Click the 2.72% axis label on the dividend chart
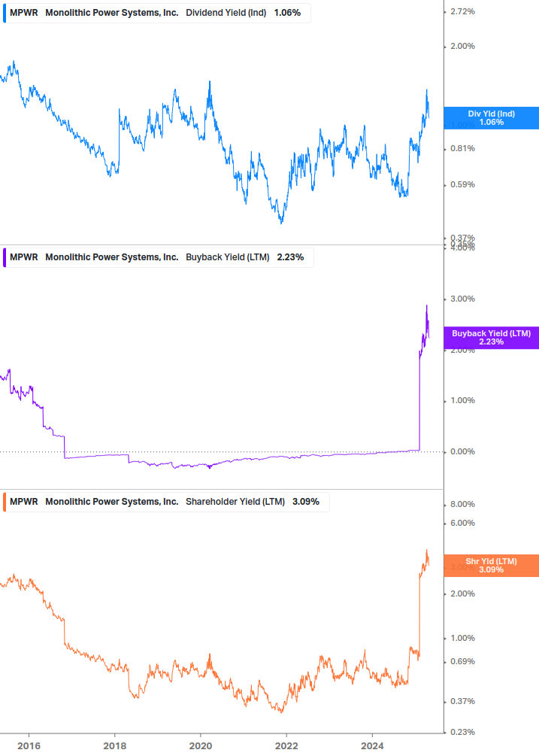The height and width of the screenshot is (756, 539). pyautogui.click(x=462, y=11)
